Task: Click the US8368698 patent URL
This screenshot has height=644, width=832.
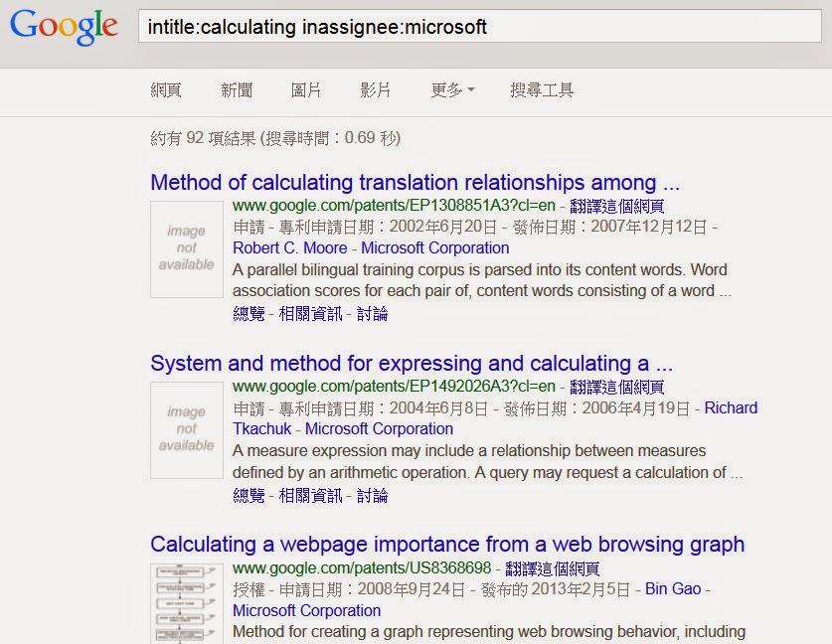Action: [362, 568]
